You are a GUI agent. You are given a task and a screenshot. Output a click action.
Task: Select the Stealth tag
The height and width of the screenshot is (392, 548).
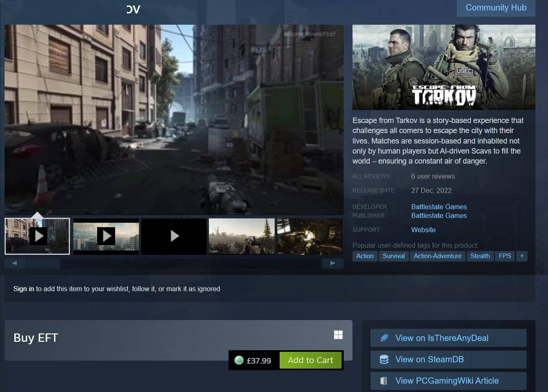click(480, 256)
